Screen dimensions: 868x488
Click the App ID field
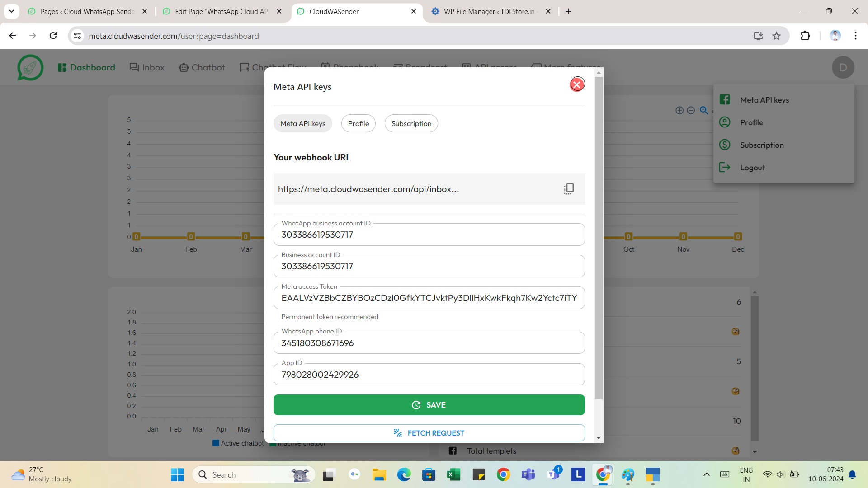(x=429, y=375)
